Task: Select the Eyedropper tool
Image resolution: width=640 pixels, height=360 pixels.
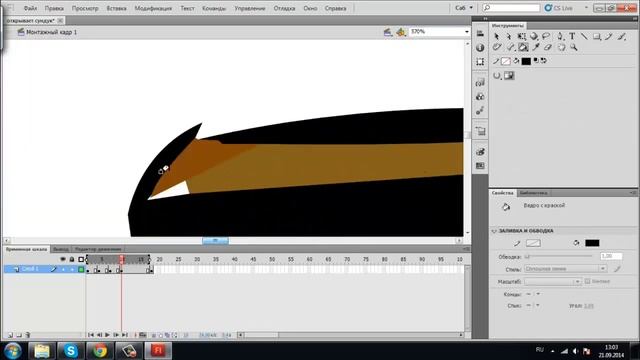Action: point(536,47)
